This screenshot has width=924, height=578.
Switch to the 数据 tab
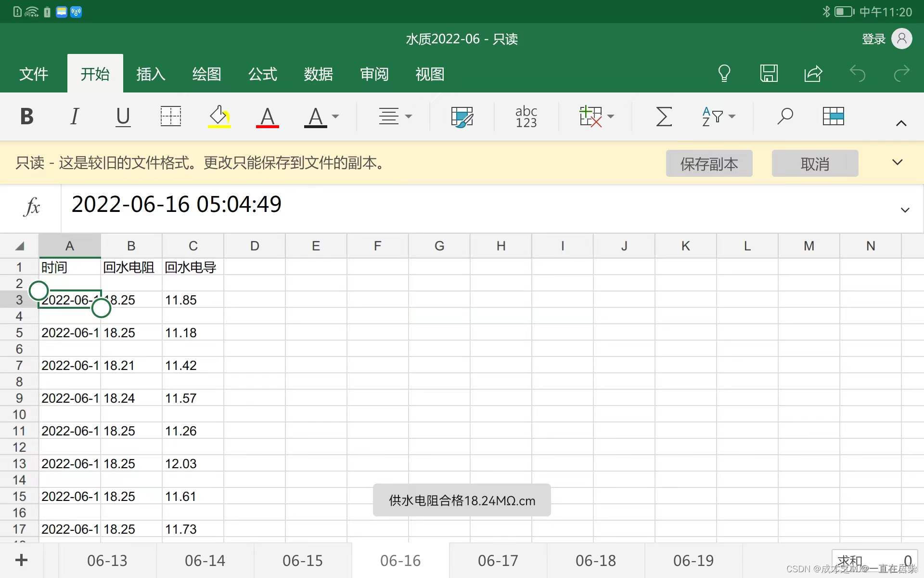click(x=318, y=74)
